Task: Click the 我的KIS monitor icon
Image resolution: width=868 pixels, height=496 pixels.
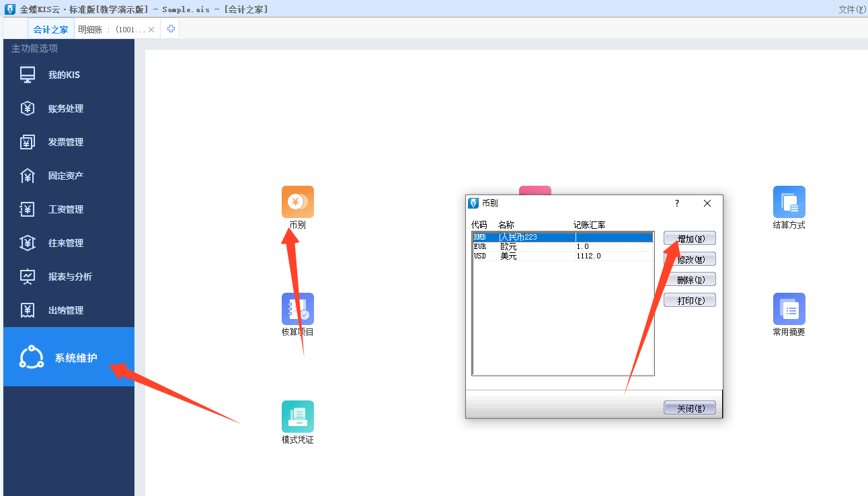Action: pos(28,75)
